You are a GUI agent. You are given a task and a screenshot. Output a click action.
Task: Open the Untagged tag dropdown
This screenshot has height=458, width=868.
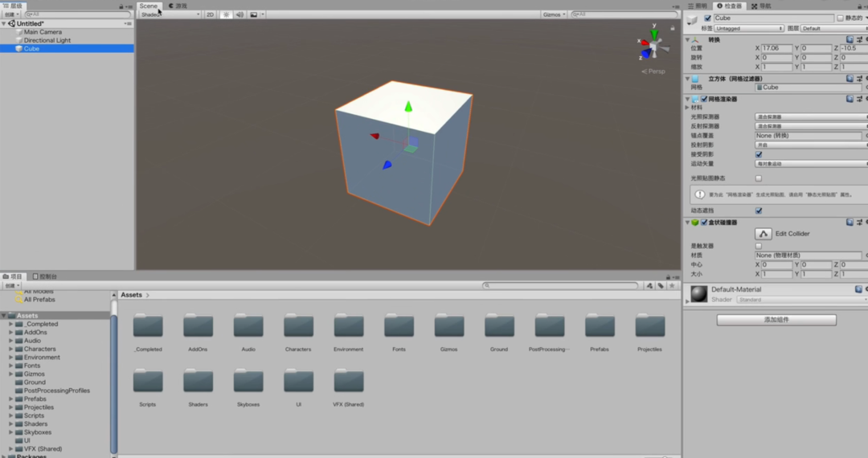749,28
